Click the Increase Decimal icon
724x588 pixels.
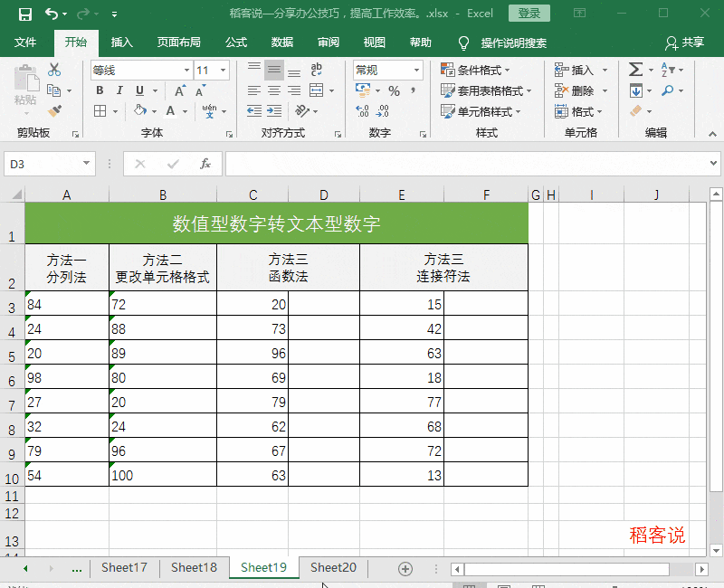[362, 110]
